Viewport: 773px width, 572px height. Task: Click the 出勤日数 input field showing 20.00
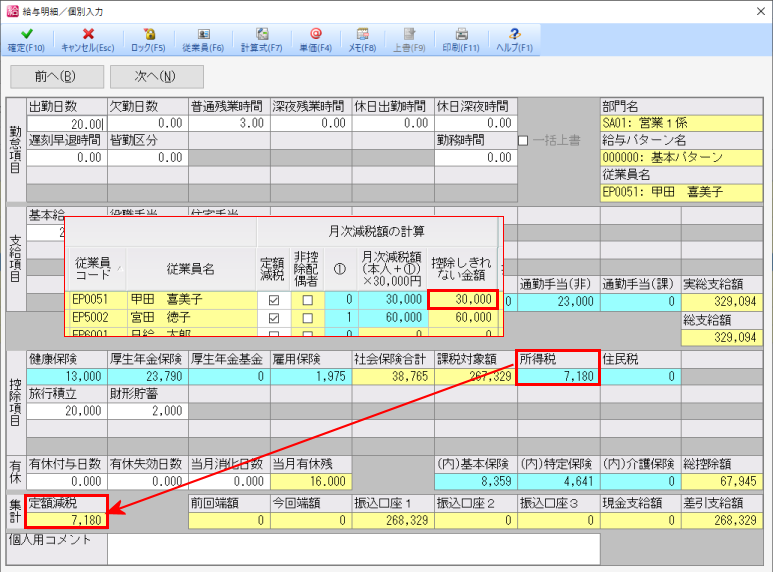point(67,123)
